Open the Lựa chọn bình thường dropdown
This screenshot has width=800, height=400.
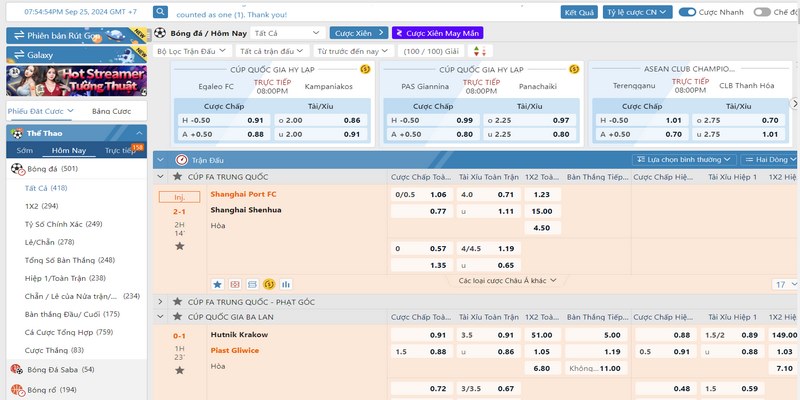tap(684, 160)
